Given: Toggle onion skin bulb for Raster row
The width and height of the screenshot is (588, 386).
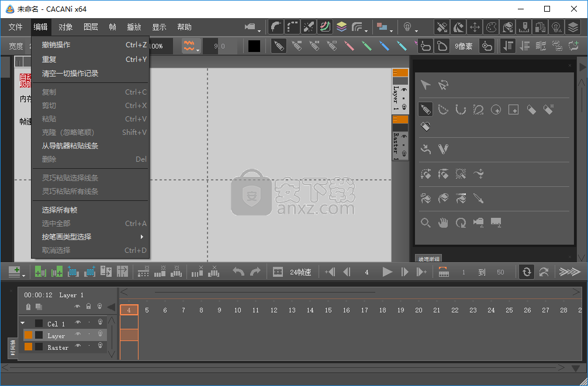Looking at the screenshot, I should pyautogui.click(x=100, y=346).
